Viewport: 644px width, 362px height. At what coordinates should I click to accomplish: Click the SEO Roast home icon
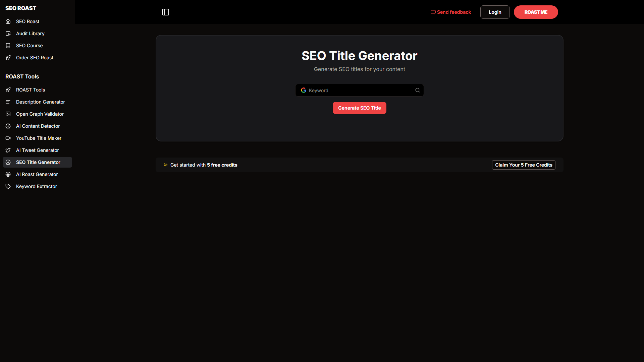tap(8, 21)
